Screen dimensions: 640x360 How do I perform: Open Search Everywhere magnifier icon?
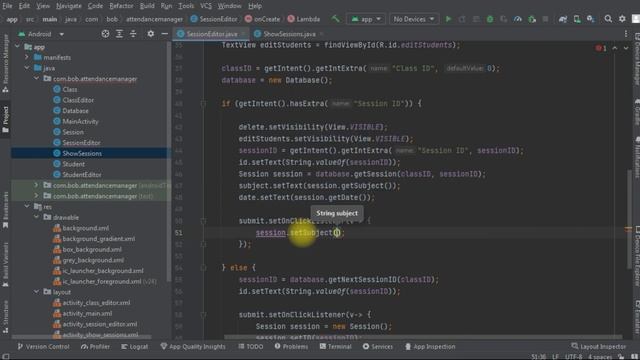pos(608,19)
